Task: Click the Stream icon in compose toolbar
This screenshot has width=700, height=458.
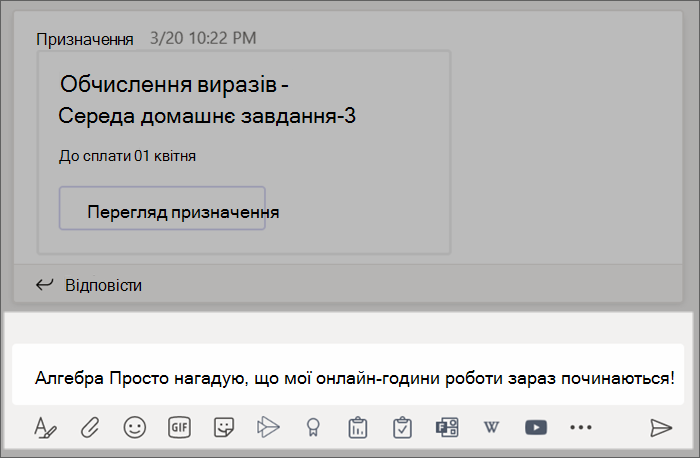Action: pos(268,428)
